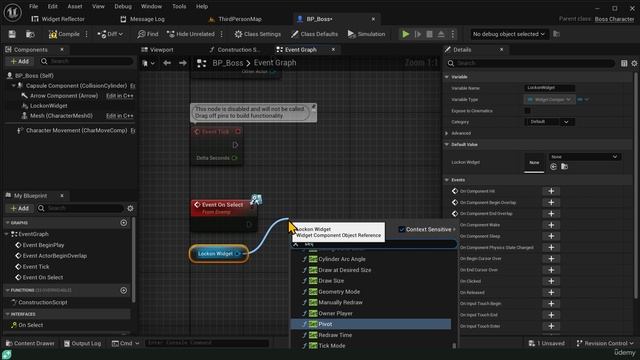Navigate back in graph history
Image resolution: width=640 pixels, height=360 pixels.
167,63
